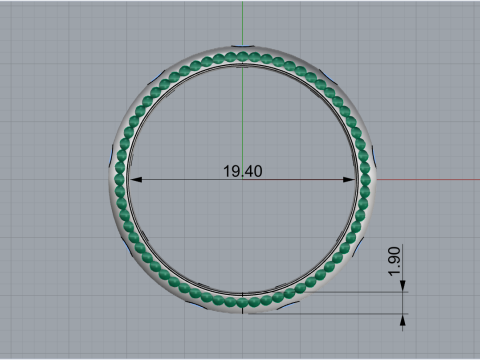Select the 1.90 thickness dimension text
The image size is (480, 360).
[x=394, y=262]
